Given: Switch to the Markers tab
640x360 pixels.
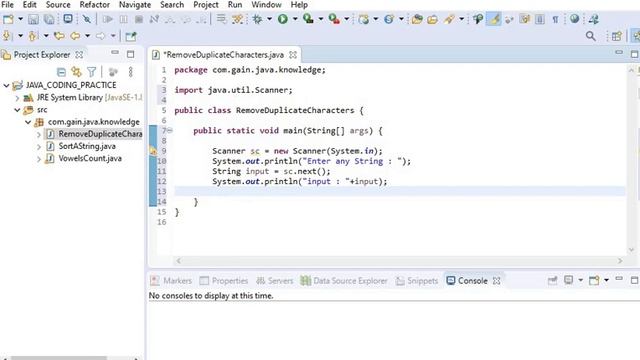Looking at the screenshot, I should (x=171, y=281).
